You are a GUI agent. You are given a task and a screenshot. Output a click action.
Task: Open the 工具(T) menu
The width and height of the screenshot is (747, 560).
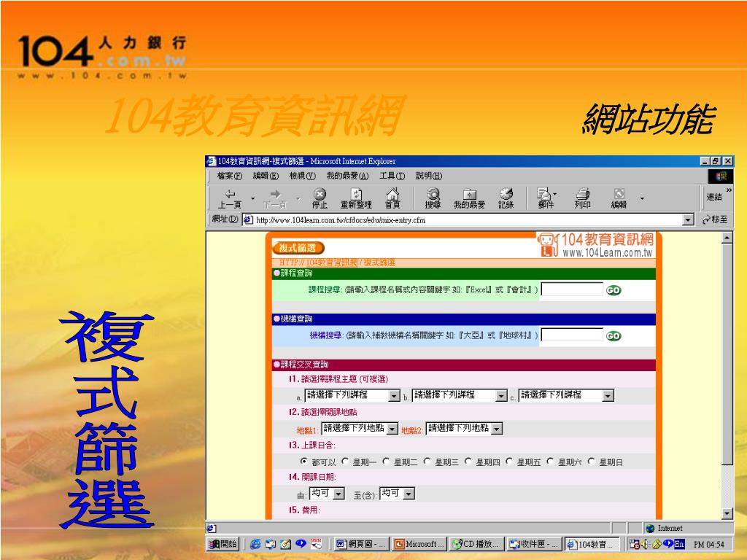click(x=392, y=176)
